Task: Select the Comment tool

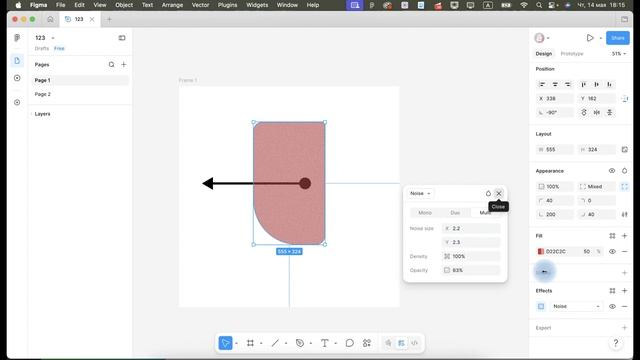Action: point(350,343)
